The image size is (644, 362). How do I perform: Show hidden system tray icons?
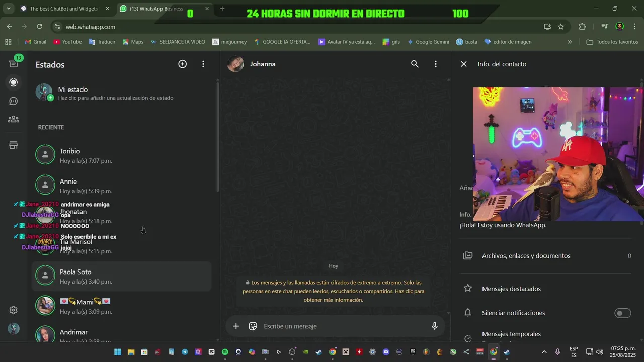[x=544, y=352]
